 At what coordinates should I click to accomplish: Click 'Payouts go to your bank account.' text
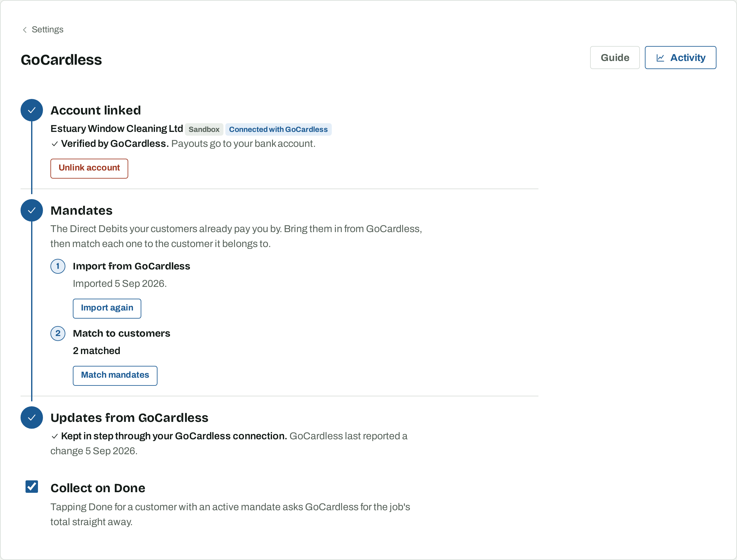[243, 144]
